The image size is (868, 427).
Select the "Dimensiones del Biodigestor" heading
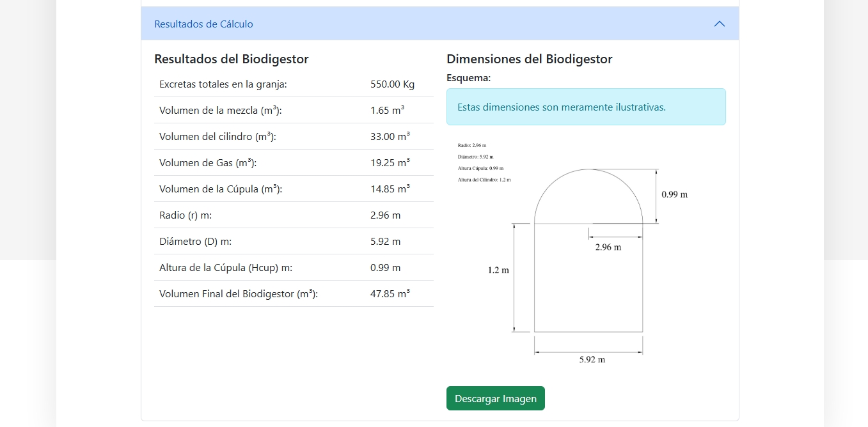529,59
